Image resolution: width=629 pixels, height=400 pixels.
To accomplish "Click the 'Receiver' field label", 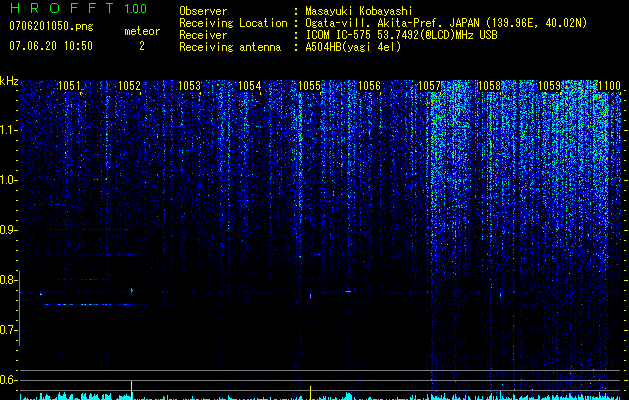I will tap(203, 35).
